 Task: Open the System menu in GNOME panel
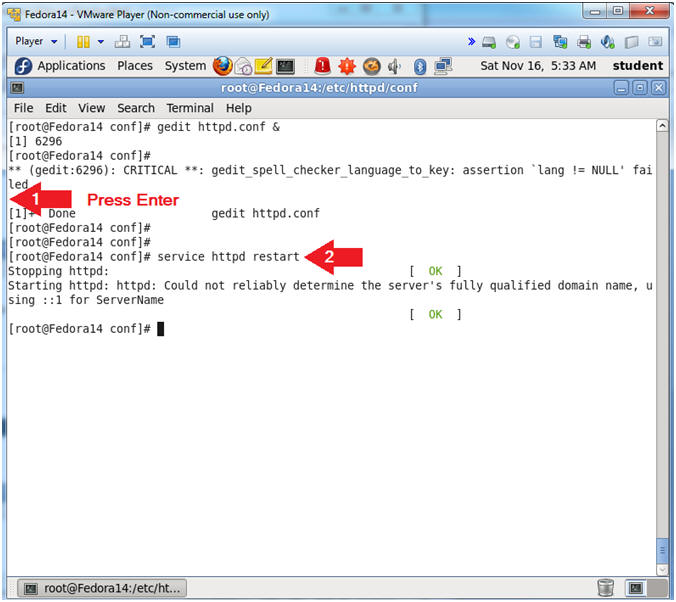click(x=185, y=66)
